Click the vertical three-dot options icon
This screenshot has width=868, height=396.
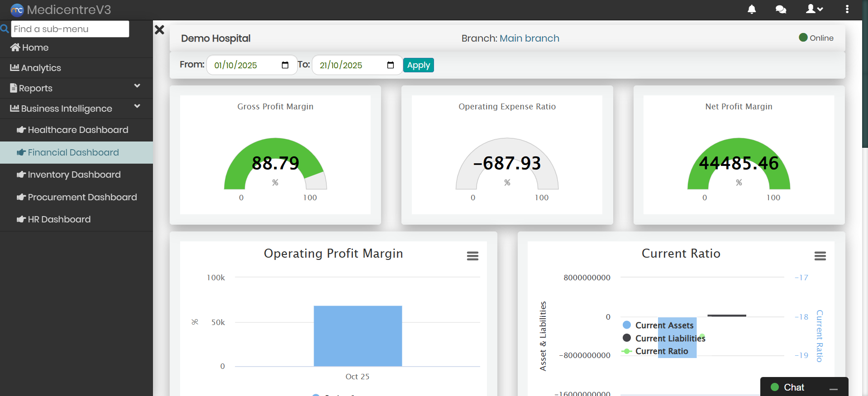coord(847,9)
